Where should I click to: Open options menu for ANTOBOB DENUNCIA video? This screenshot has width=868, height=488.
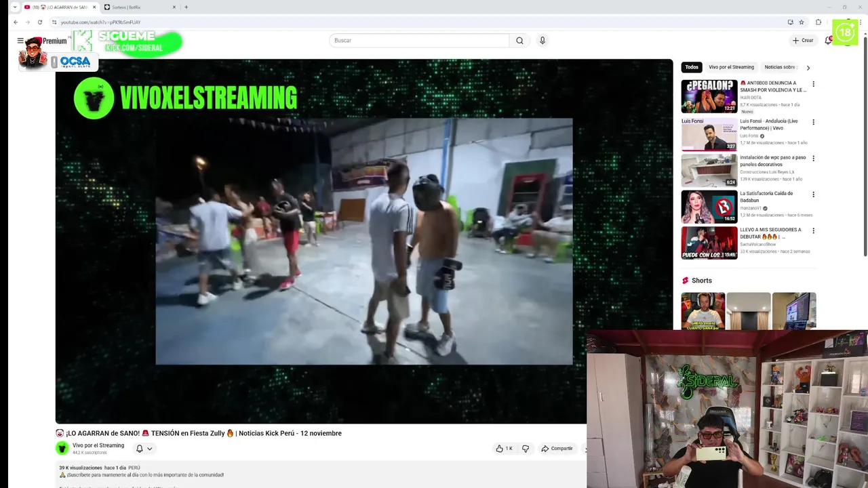pyautogui.click(x=813, y=84)
